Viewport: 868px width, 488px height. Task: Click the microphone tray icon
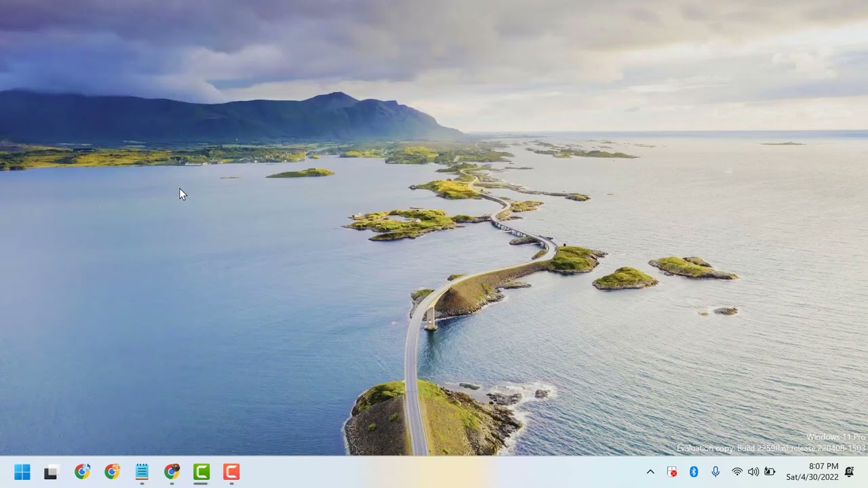[715, 472]
